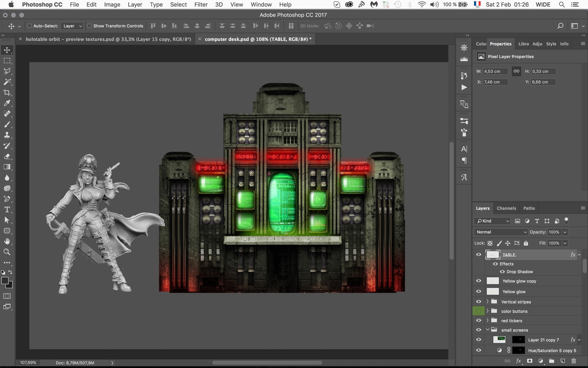This screenshot has height=368, width=588.
Task: Toggle Show Transform Controls checkbox
Action: coord(89,26)
